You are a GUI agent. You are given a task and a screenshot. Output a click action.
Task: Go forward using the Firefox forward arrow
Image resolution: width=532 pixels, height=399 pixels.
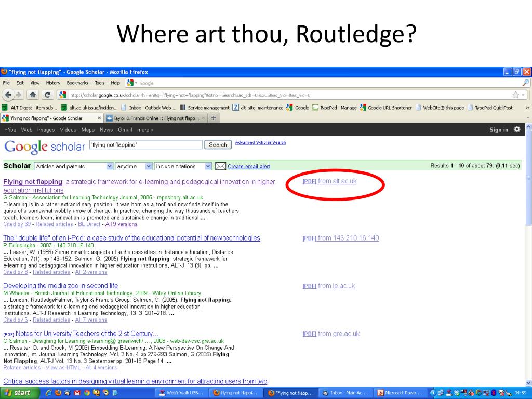(19, 95)
